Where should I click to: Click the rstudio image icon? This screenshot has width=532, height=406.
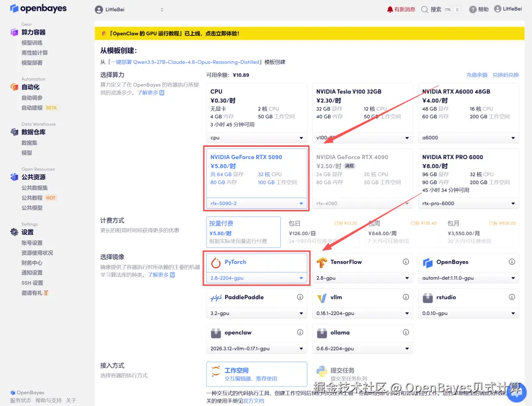tap(428, 298)
